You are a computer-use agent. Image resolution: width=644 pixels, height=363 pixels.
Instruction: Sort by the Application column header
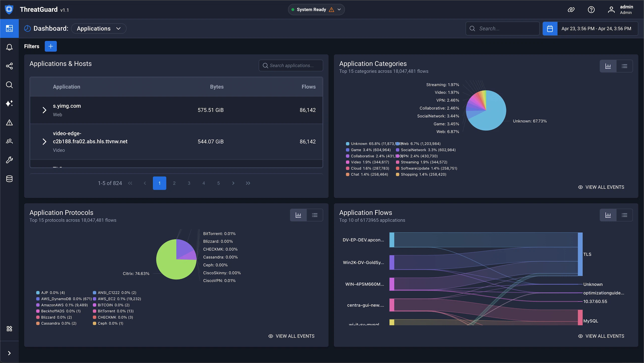[66, 87]
